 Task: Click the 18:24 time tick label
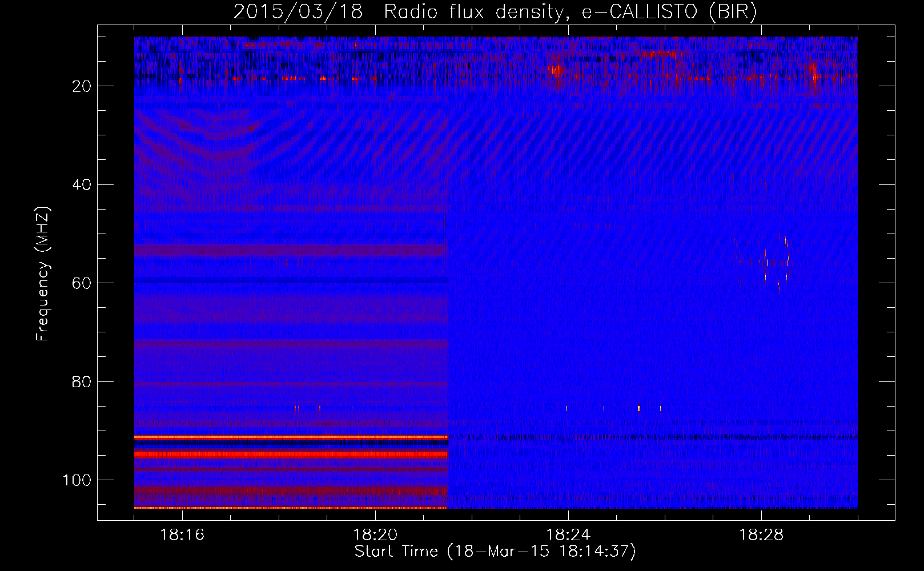pos(568,535)
